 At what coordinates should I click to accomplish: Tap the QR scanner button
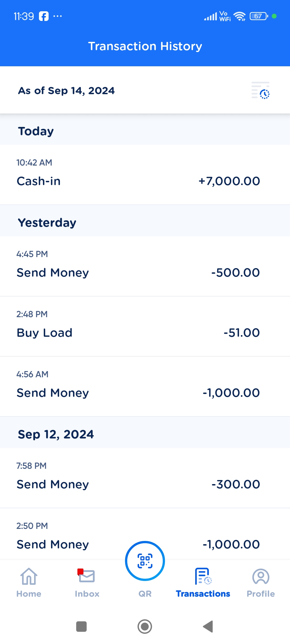[145, 561]
